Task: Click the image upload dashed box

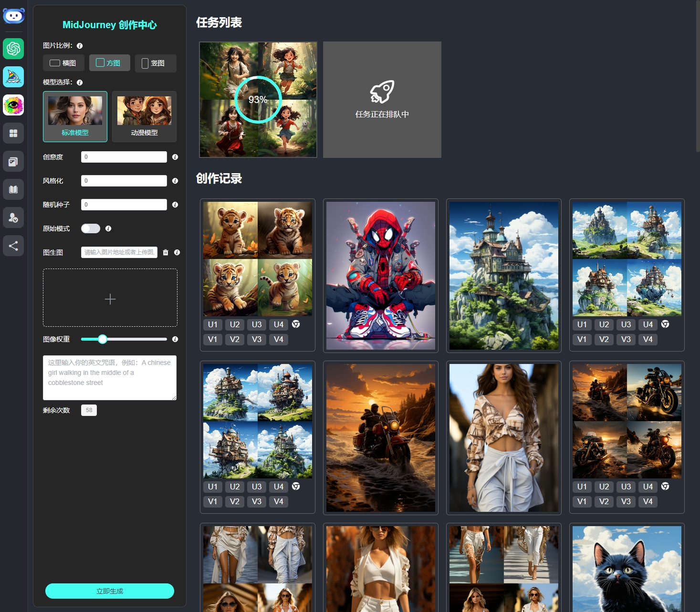Action: [x=110, y=298]
